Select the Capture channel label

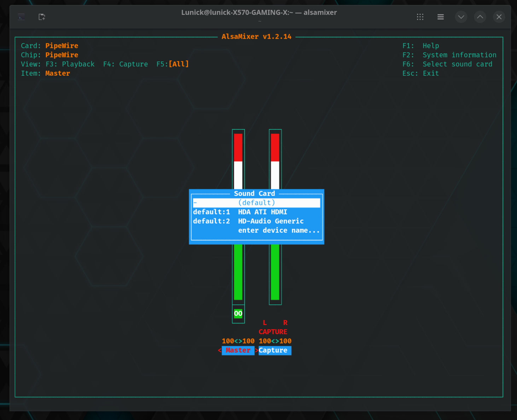pos(273,350)
